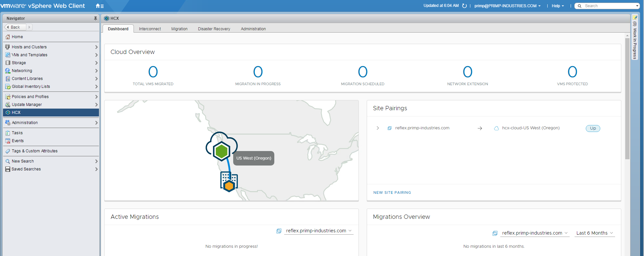Pin the Navigator panel
This screenshot has width=644, height=256.
point(95,18)
